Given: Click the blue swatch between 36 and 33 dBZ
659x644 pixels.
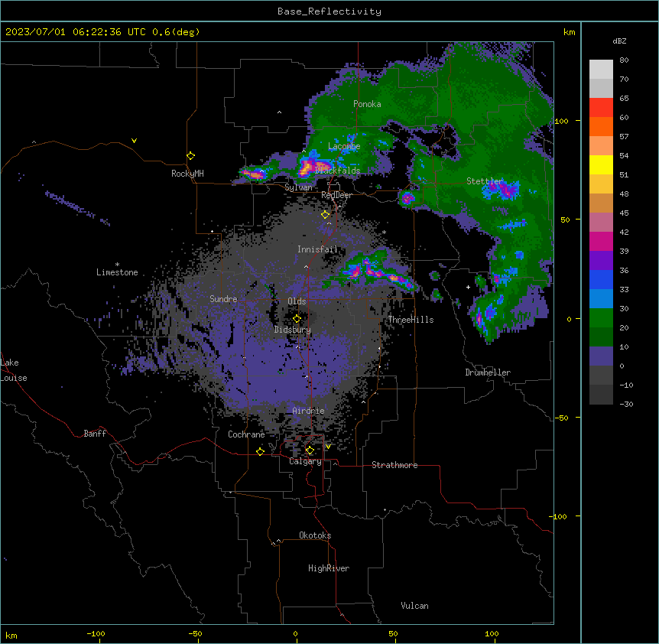Looking at the screenshot, I should pos(601,279).
